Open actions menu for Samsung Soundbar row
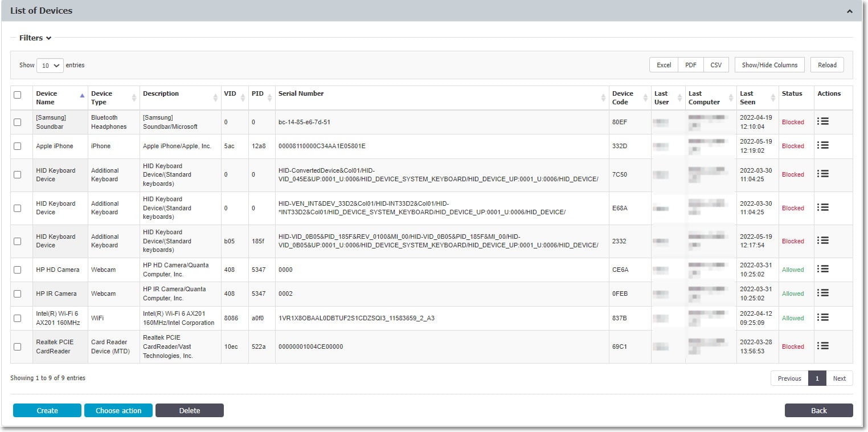This screenshot has width=868, height=432. (x=822, y=121)
